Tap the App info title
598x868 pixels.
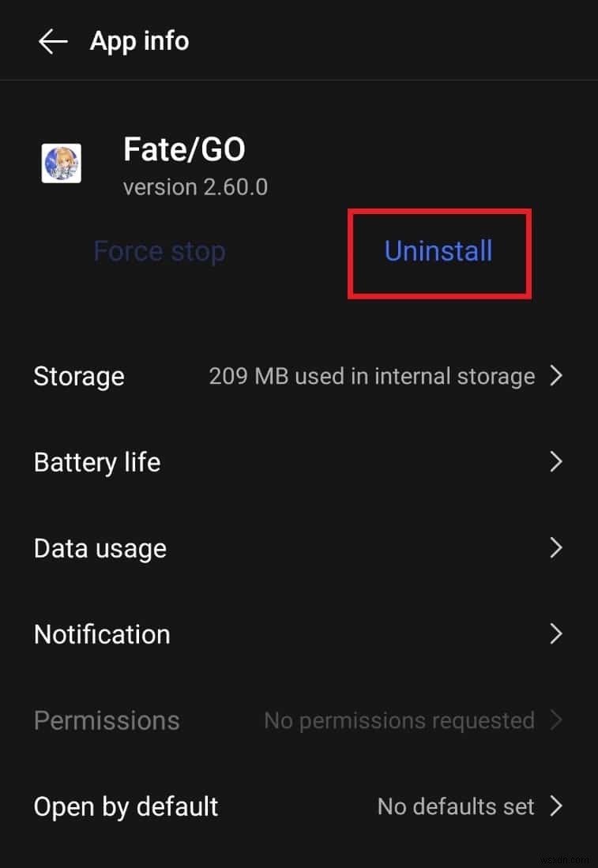139,41
